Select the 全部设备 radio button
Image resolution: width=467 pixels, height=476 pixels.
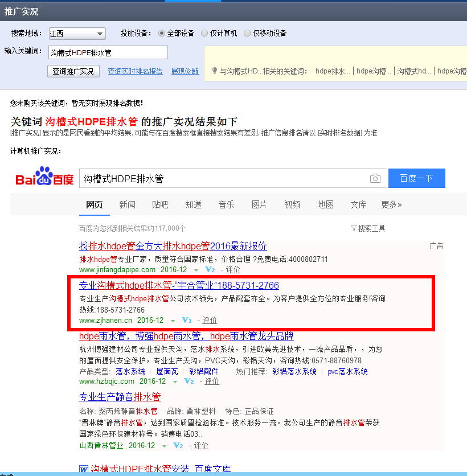coord(162,33)
